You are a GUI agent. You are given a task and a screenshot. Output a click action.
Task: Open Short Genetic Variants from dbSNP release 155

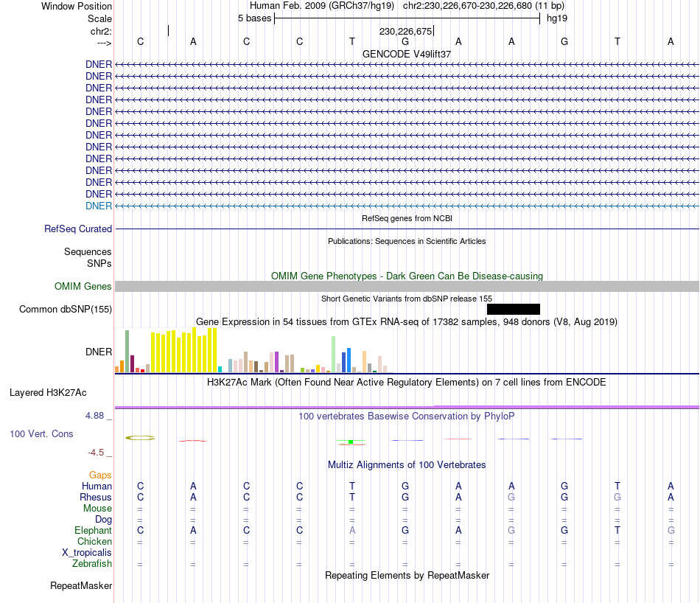[407, 299]
